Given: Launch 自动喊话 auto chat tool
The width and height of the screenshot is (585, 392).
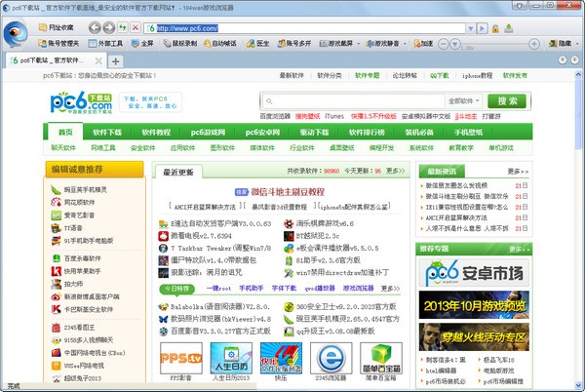Looking at the screenshot, I should [x=220, y=44].
